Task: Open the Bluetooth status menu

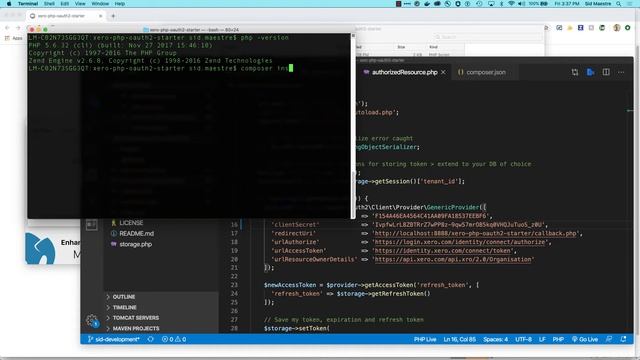Action: click(502, 4)
